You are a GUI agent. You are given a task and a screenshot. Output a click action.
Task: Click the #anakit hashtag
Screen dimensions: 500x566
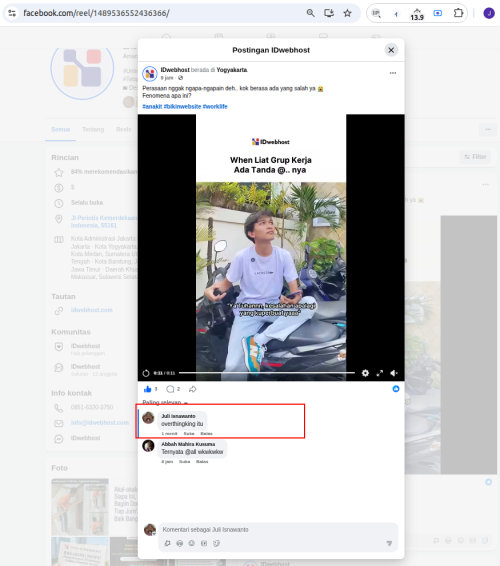152,106
